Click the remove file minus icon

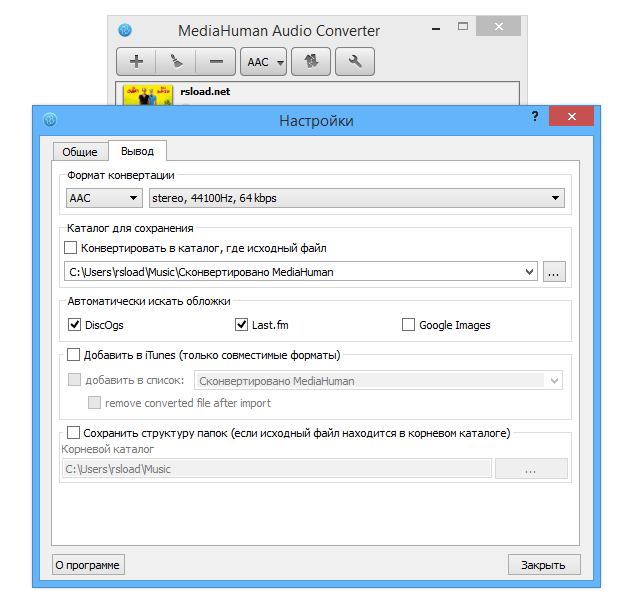[216, 62]
